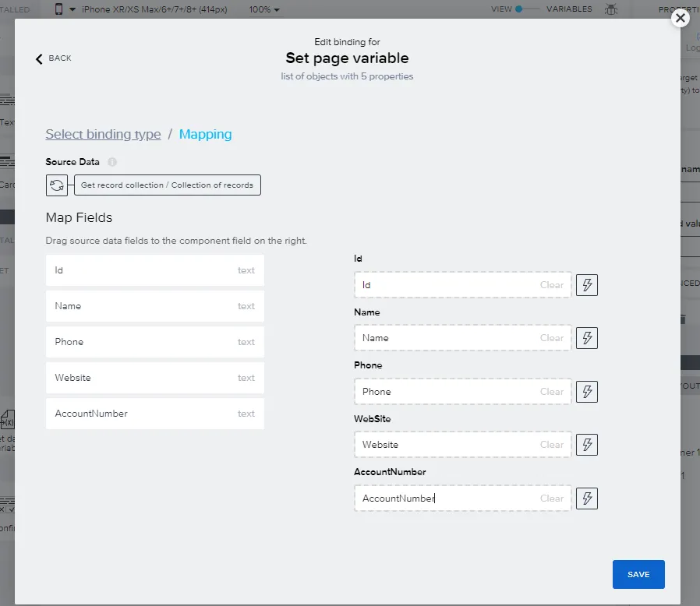700x606 pixels.
Task: Click the Select binding type link
Action: click(x=103, y=134)
